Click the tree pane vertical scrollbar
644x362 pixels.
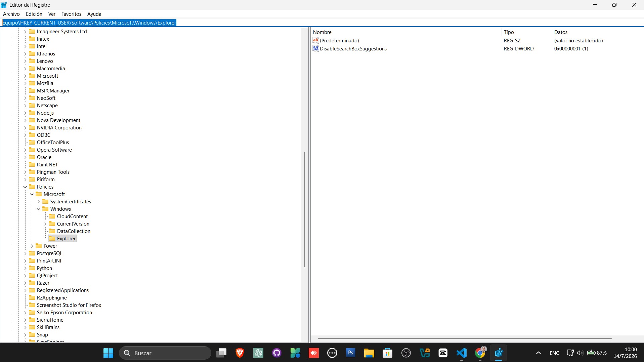click(x=304, y=209)
